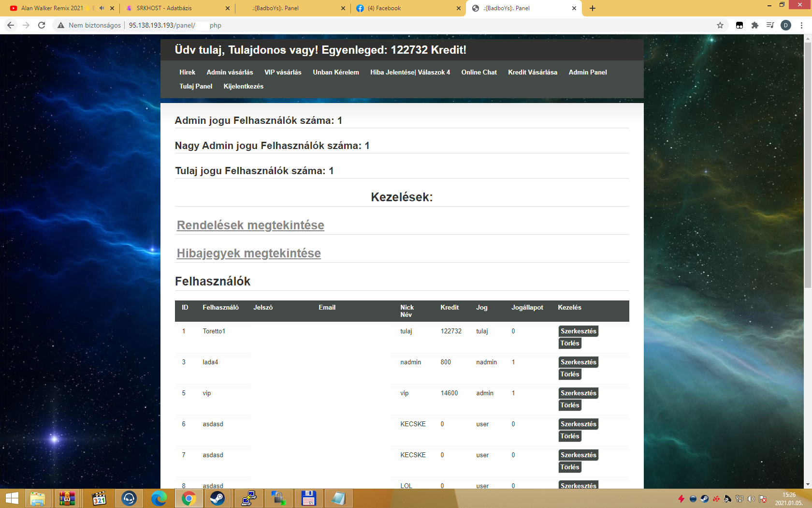Open the Unban Kérelem page
Viewport: 812px width, 508px height.
[x=336, y=72]
